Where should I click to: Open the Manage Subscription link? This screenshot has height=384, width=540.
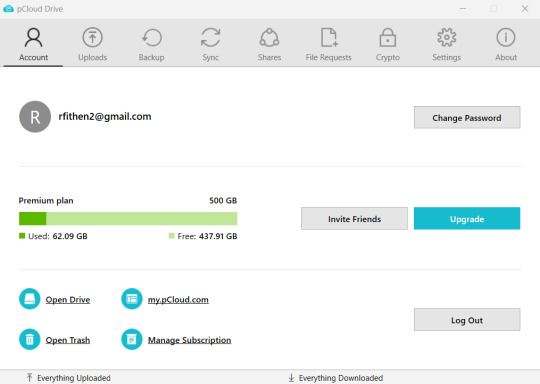(x=189, y=340)
